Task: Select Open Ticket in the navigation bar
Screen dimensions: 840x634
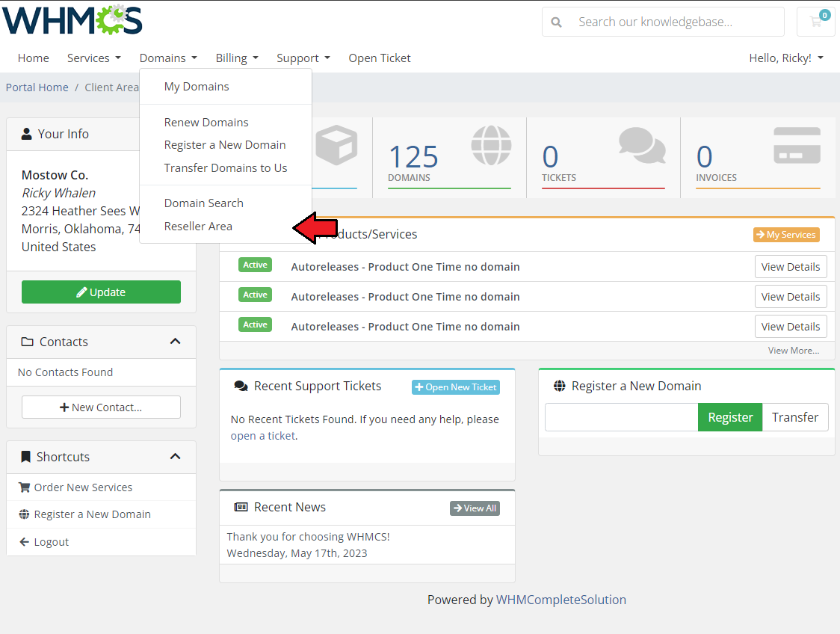Action: [x=380, y=58]
